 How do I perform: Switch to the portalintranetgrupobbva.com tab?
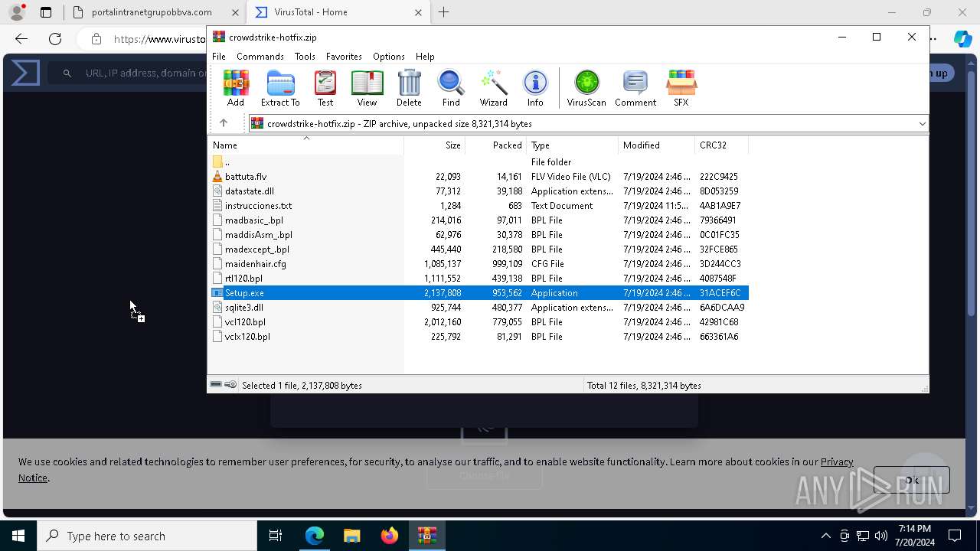pyautogui.click(x=155, y=12)
